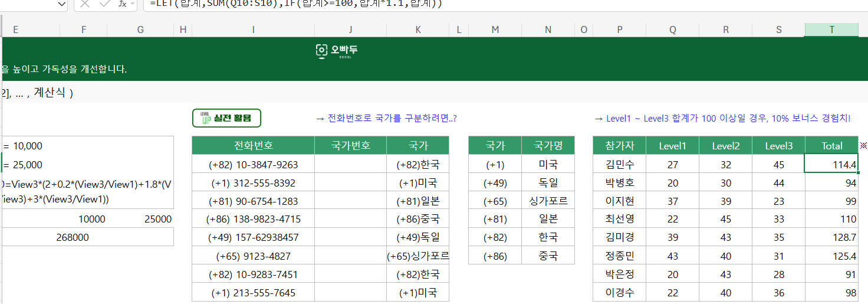This screenshot has height=304, width=868.
Task: Select the Total cell showing 110
Action: (x=832, y=220)
